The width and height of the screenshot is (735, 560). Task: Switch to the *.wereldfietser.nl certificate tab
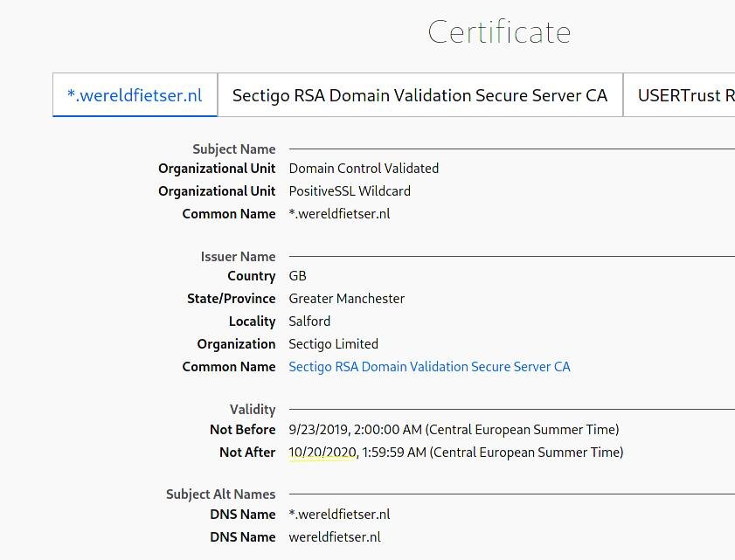(x=135, y=95)
